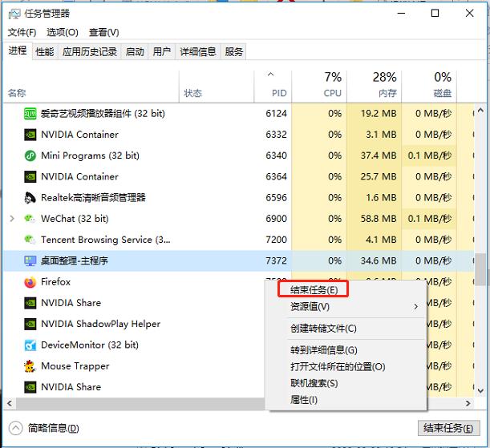Click PID value 7372
The width and height of the screenshot is (490, 448).
click(276, 260)
